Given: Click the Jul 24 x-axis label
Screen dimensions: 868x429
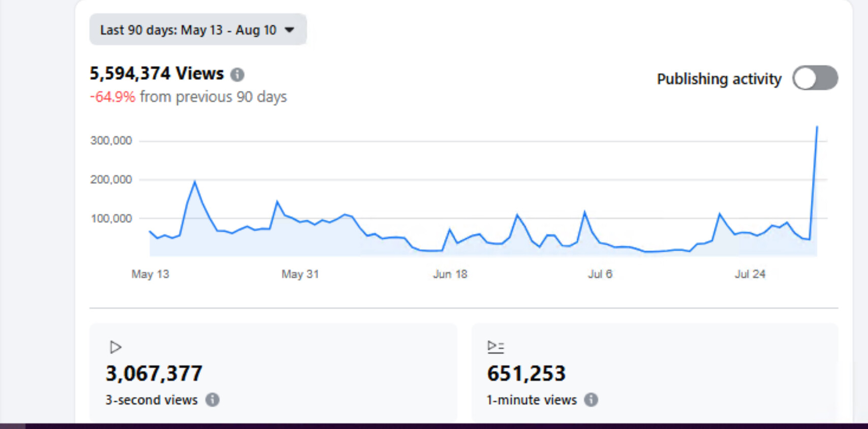Looking at the screenshot, I should coord(750,274).
